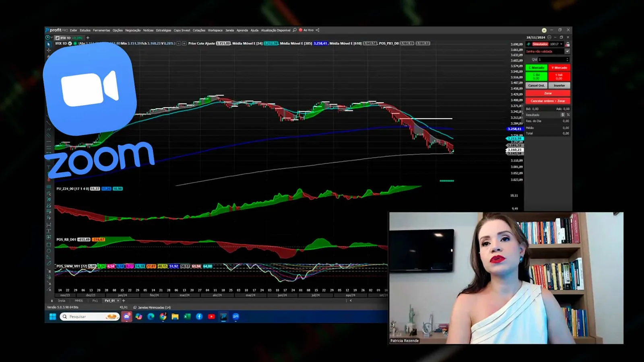Screen dimensions: 644x362
Task: Click the green C Mercado buy button
Action: click(x=537, y=68)
